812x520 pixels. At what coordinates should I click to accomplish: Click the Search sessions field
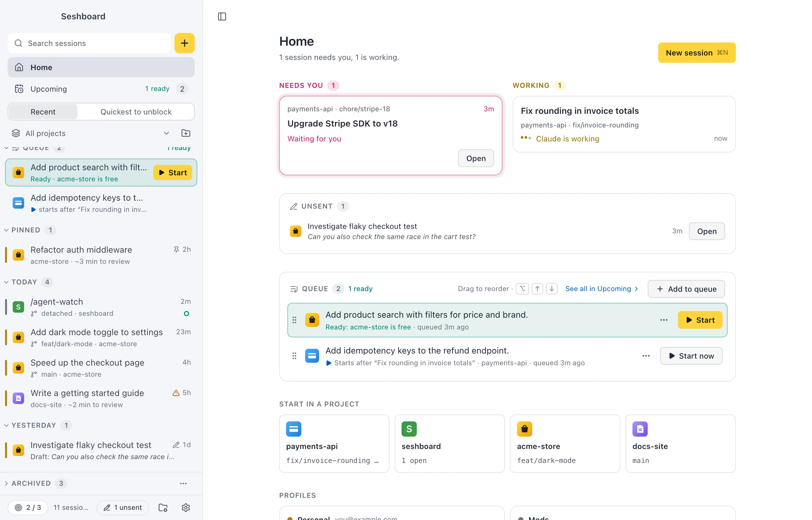pos(89,43)
